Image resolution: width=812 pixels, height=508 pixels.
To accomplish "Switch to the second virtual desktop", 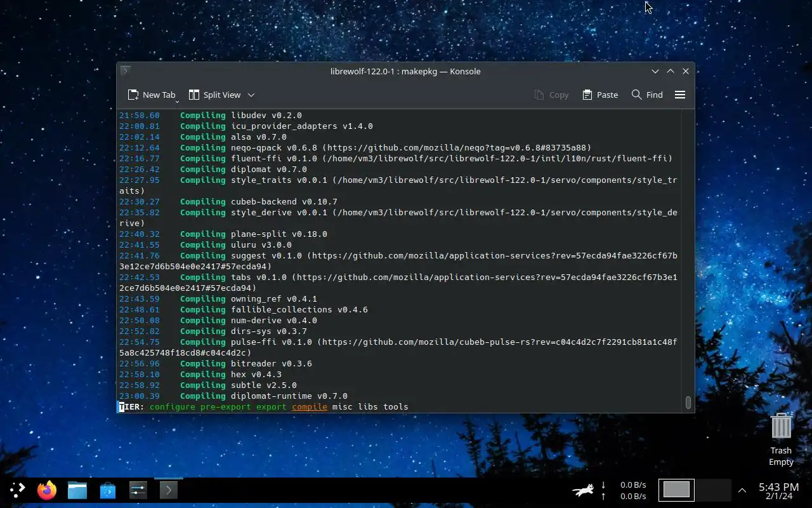I will click(713, 490).
